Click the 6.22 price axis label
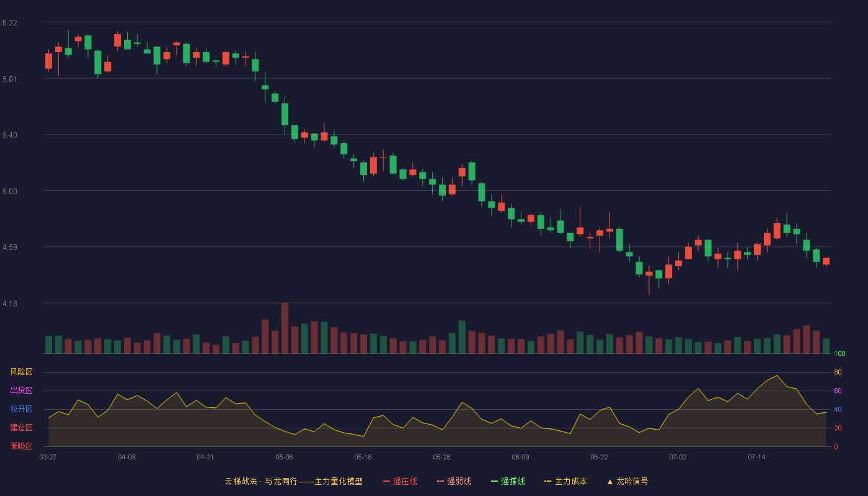This screenshot has height=496, width=868. (x=10, y=23)
